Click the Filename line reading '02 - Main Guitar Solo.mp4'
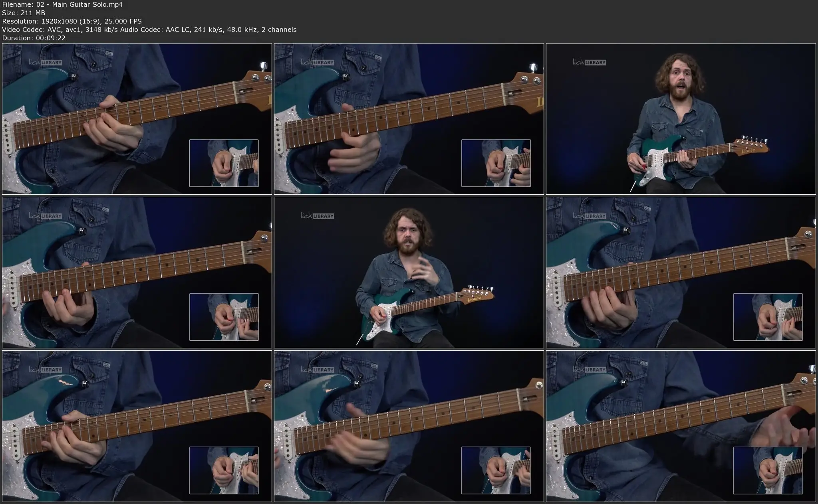 [x=62, y=4]
